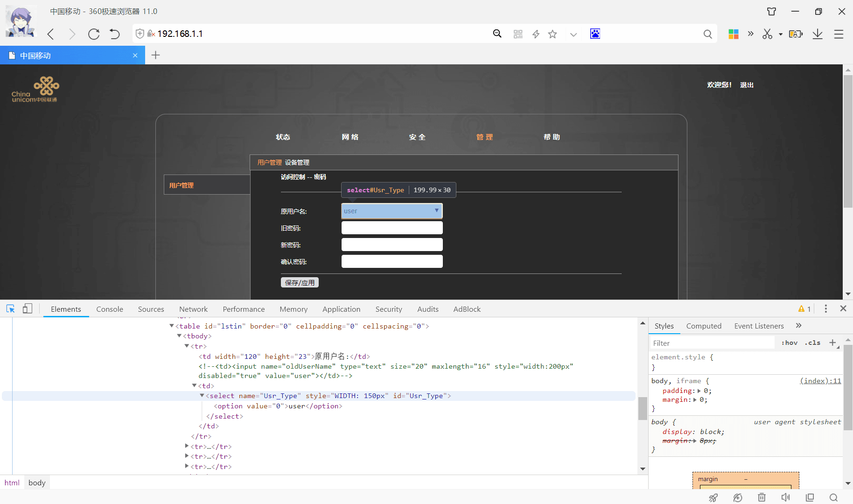Click the Elements panel vertical scrollbar thumb
853x504 pixels.
[x=643, y=408]
